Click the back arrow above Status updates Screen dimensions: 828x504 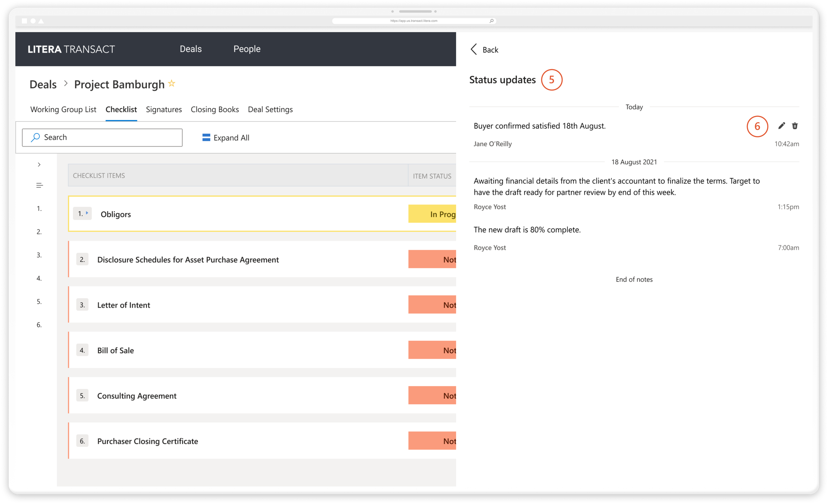click(x=474, y=49)
